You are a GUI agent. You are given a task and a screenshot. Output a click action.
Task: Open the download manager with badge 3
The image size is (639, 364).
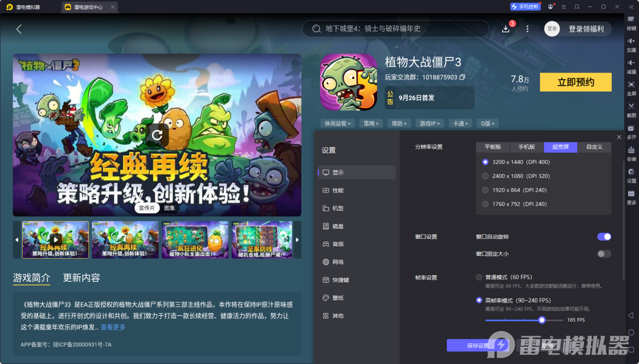(506, 29)
